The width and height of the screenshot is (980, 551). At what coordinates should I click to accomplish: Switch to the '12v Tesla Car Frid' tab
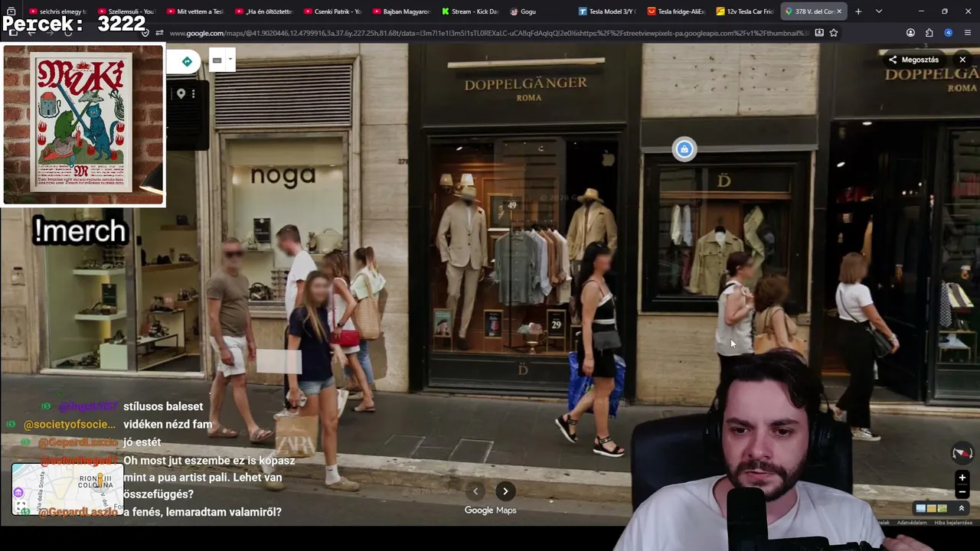tap(744, 11)
